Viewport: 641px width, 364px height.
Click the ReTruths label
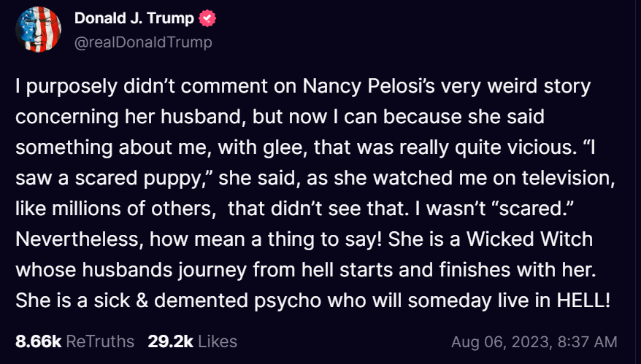[100, 341]
